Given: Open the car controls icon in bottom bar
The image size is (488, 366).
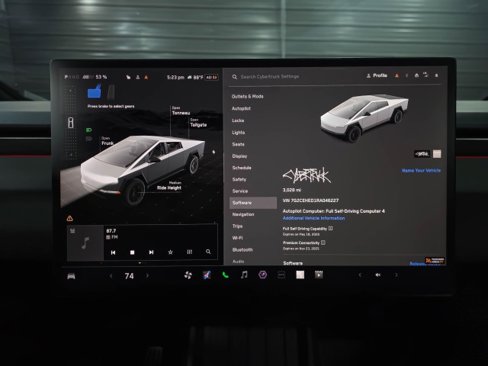Looking at the screenshot, I should coord(71,276).
